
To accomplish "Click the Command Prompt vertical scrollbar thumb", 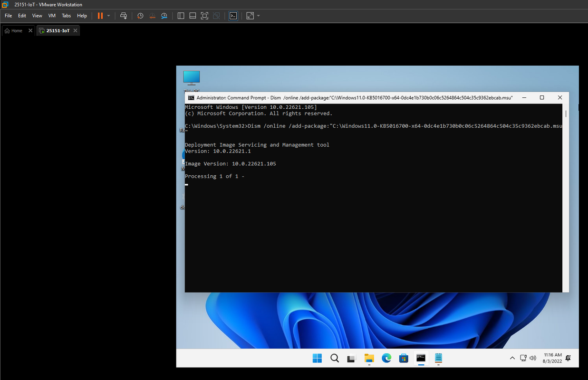I will tap(566, 114).
